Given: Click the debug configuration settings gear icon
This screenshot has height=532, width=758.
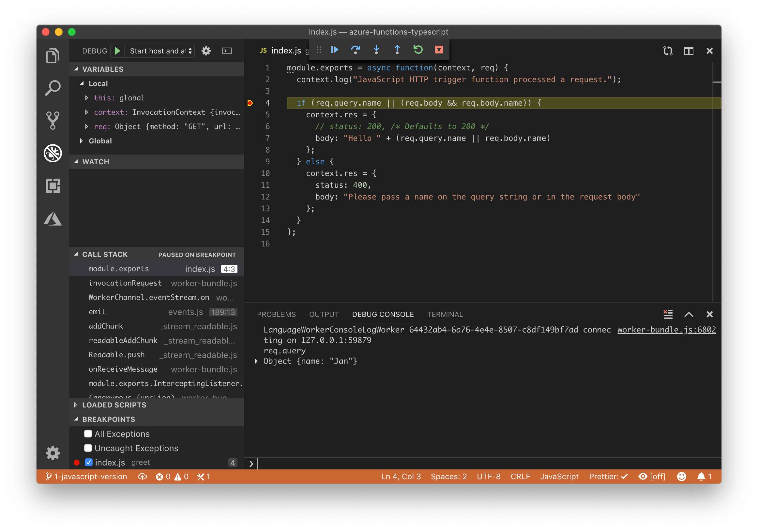Looking at the screenshot, I should pyautogui.click(x=206, y=51).
